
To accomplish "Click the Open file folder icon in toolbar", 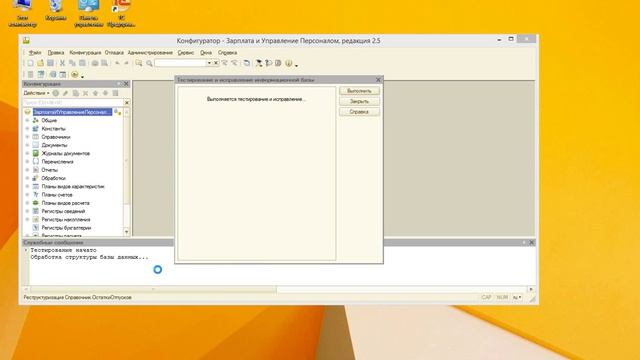I will (x=40, y=63).
